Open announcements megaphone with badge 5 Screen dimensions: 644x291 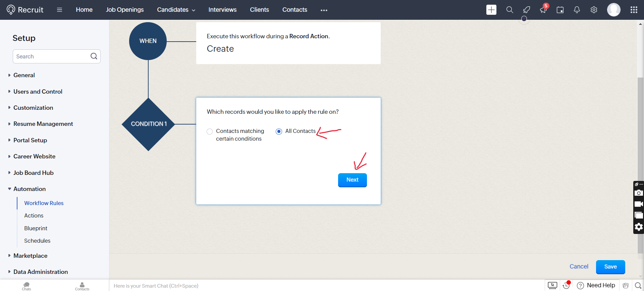pyautogui.click(x=543, y=10)
